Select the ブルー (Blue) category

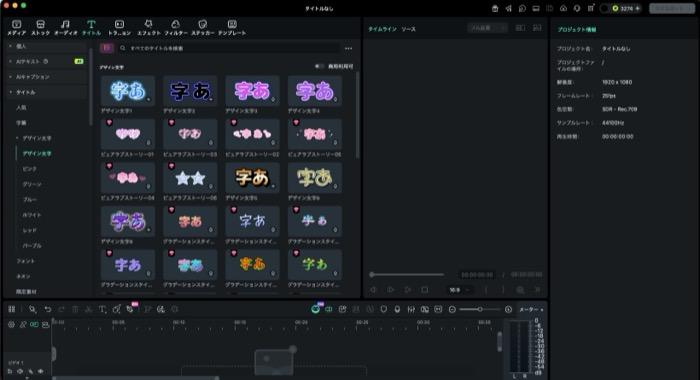(30, 199)
